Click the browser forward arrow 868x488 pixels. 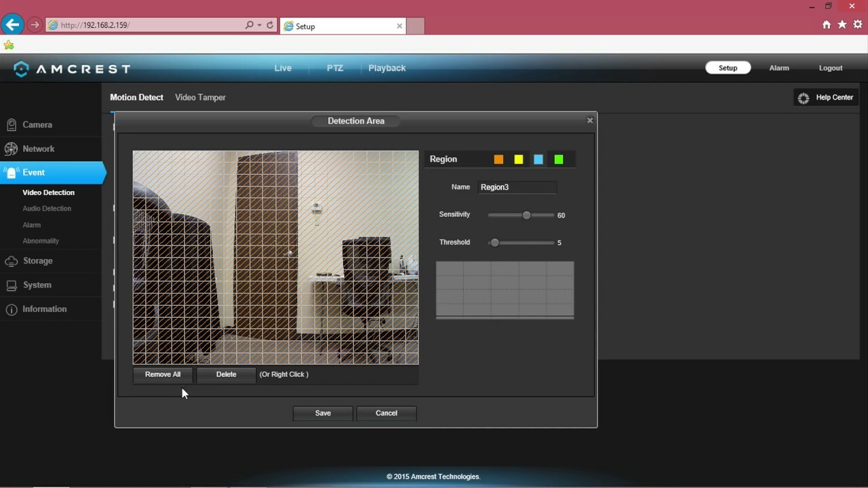pos(35,25)
